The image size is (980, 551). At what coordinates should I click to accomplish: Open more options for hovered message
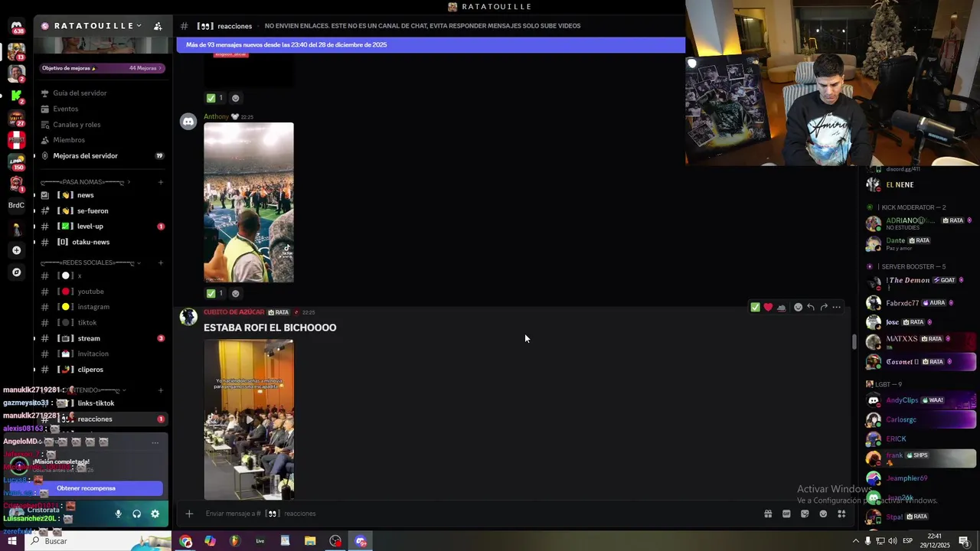(x=837, y=307)
